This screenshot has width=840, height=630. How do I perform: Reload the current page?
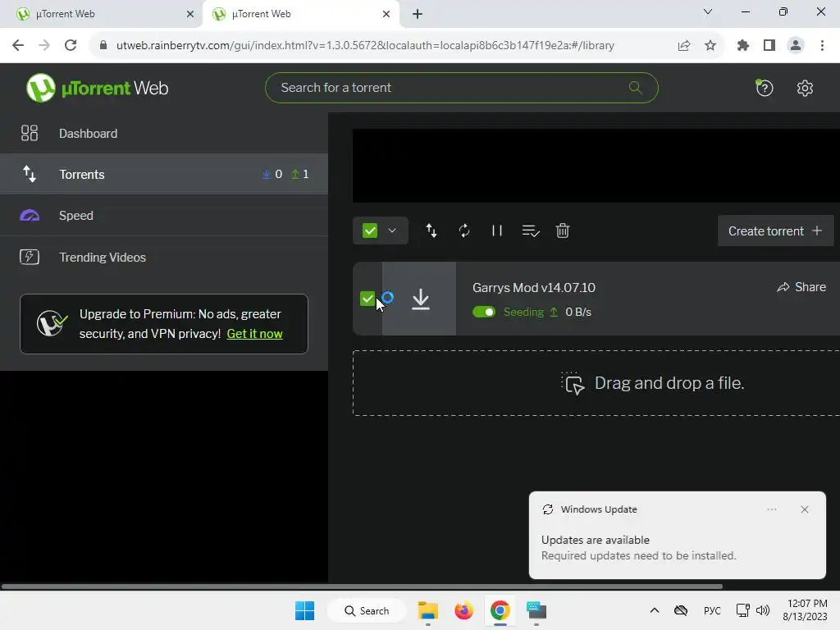71,46
